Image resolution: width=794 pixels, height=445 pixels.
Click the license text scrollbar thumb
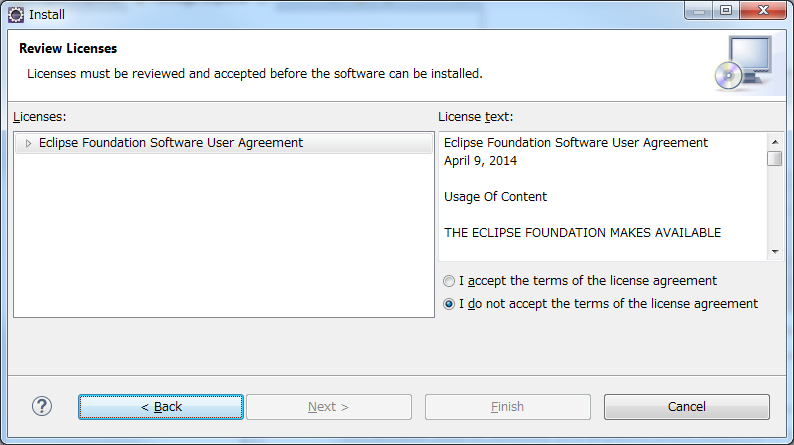775,158
